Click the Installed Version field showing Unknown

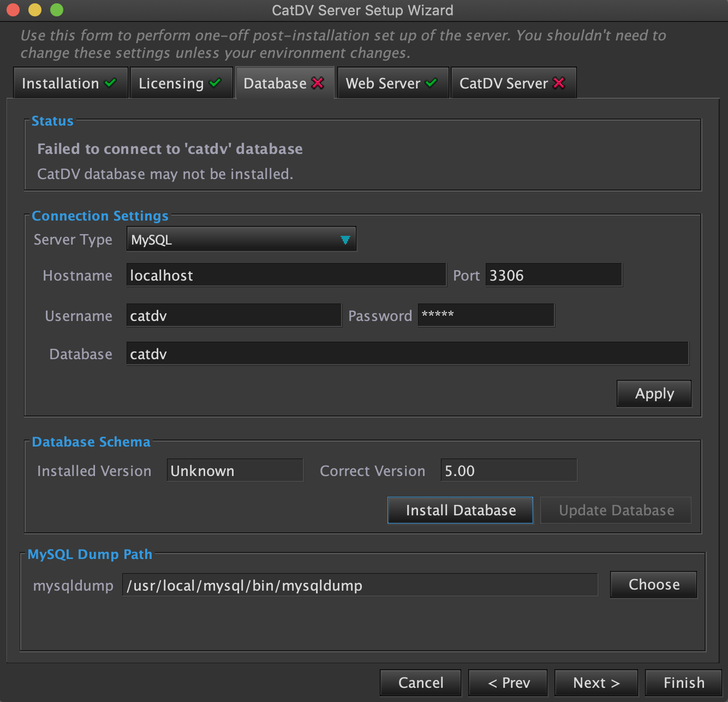[x=235, y=471]
